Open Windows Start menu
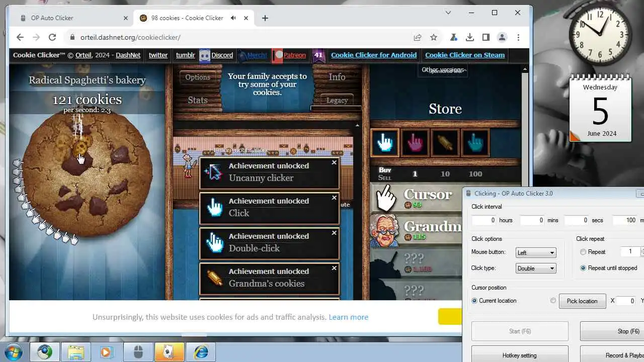The height and width of the screenshot is (362, 644). click(14, 352)
